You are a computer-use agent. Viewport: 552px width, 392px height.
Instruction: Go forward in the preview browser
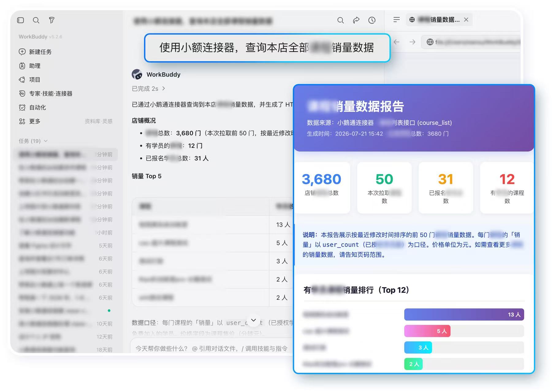click(x=413, y=42)
